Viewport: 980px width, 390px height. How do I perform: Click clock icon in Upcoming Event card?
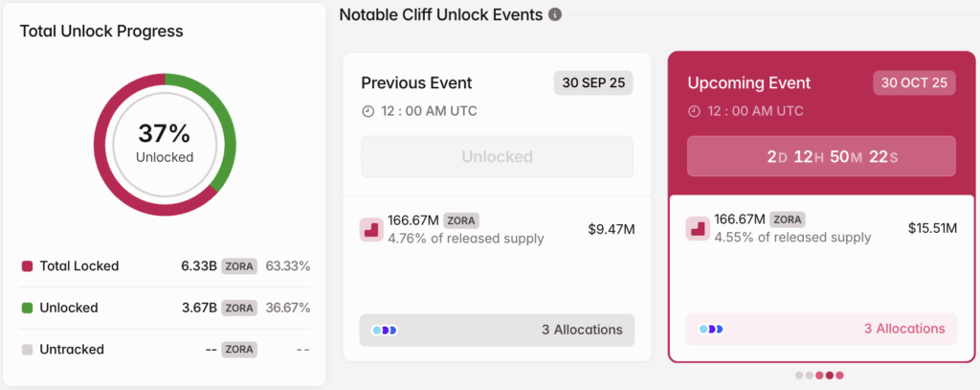pyautogui.click(x=695, y=111)
